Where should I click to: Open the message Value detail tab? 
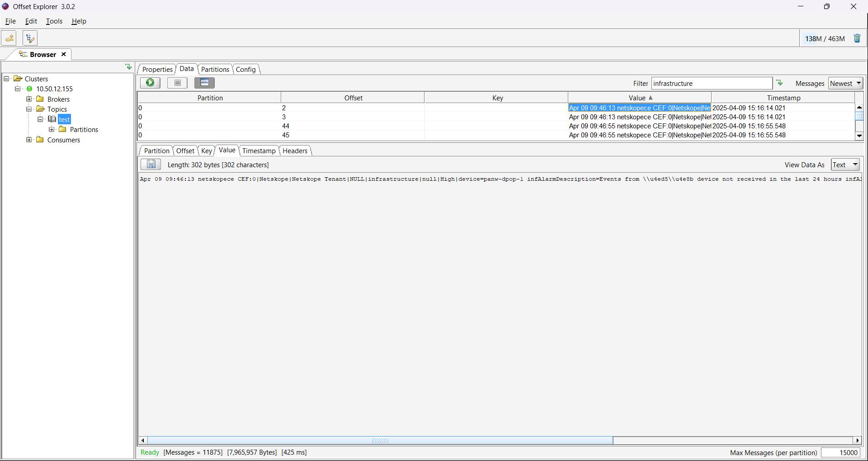(227, 150)
